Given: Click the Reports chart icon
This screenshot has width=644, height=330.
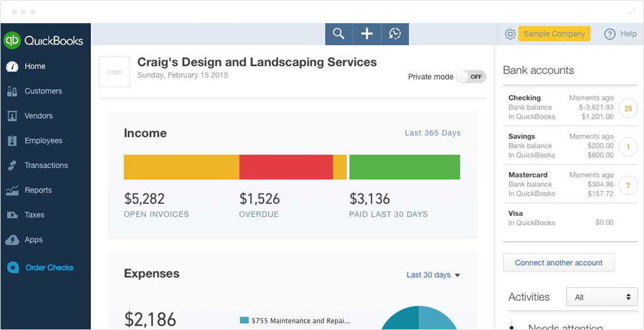Looking at the screenshot, I should (13, 190).
